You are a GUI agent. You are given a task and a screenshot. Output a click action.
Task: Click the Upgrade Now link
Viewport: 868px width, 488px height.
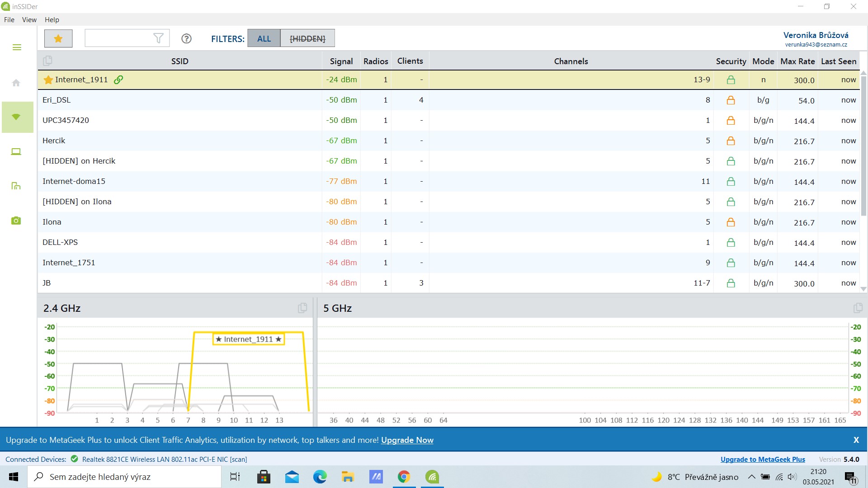pos(407,440)
